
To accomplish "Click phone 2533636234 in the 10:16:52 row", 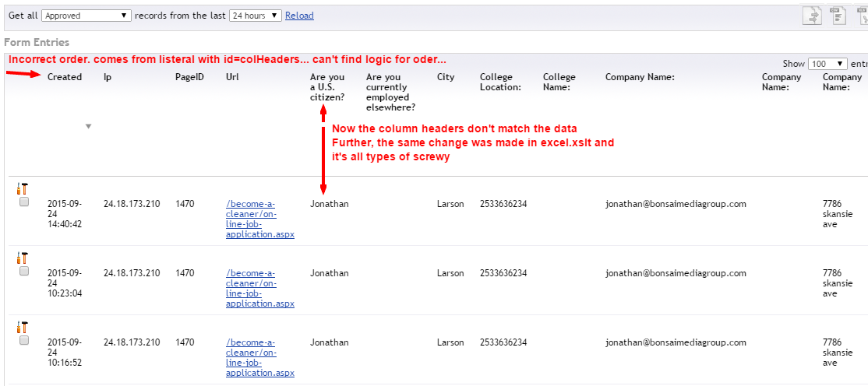I will pyautogui.click(x=503, y=343).
